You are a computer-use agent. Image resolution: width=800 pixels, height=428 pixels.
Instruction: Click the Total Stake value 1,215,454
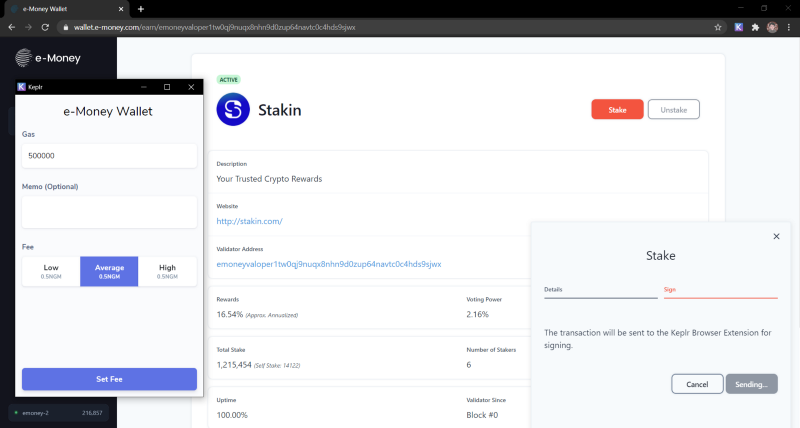pyautogui.click(x=234, y=365)
